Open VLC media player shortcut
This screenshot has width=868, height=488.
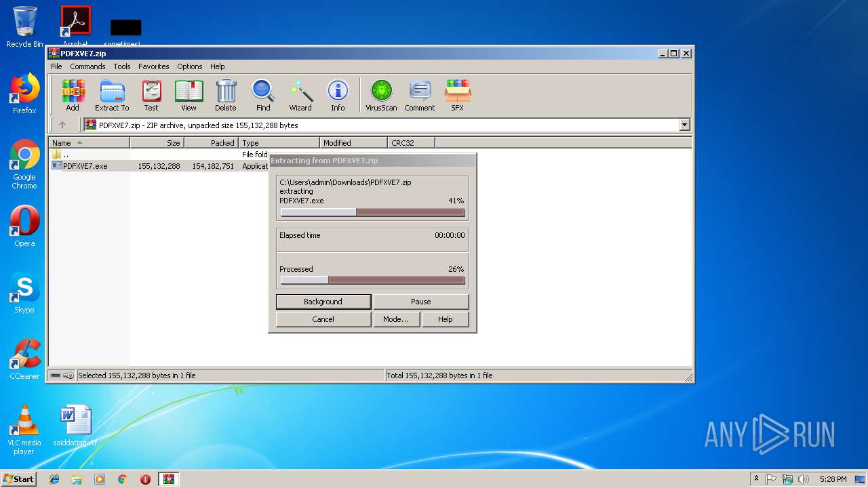click(x=24, y=430)
